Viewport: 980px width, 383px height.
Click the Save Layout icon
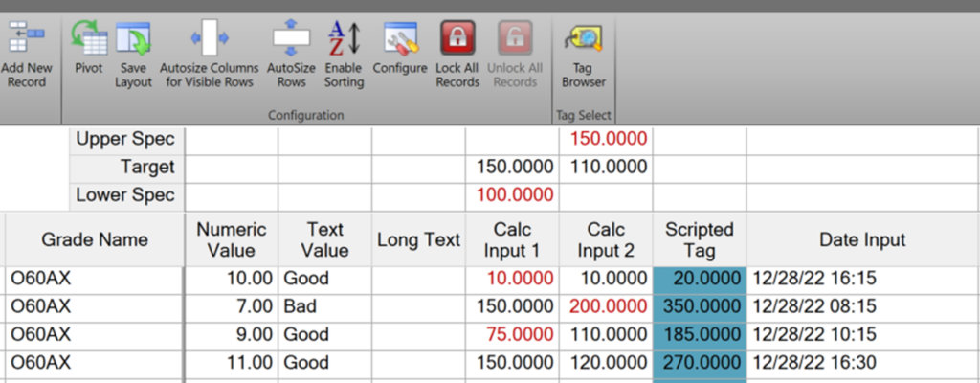click(x=133, y=39)
